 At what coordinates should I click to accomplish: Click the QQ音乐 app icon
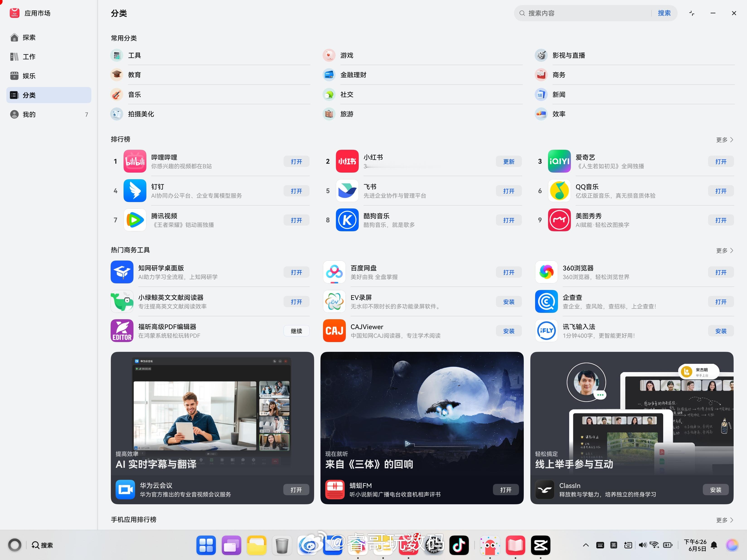click(x=559, y=191)
